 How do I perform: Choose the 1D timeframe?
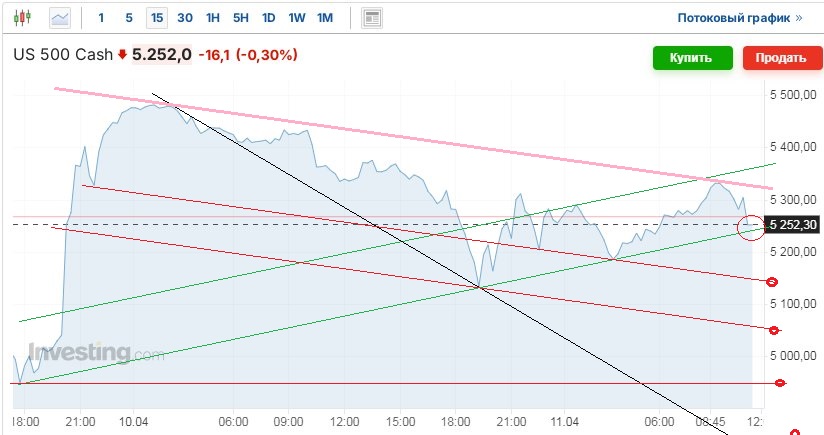269,18
